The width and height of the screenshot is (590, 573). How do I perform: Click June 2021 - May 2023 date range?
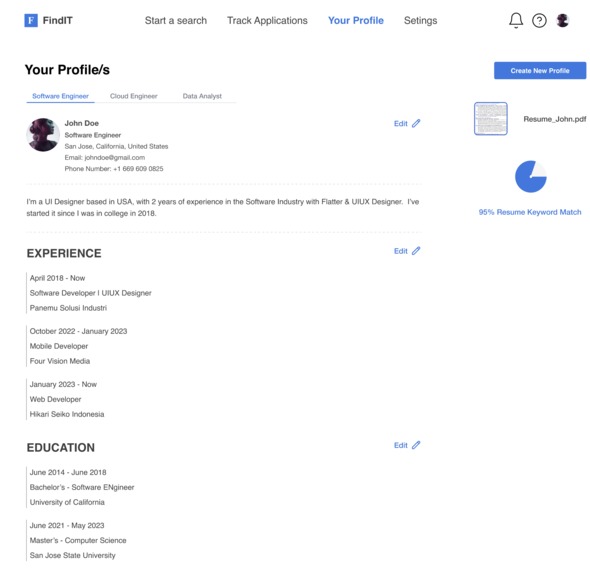click(x=67, y=525)
